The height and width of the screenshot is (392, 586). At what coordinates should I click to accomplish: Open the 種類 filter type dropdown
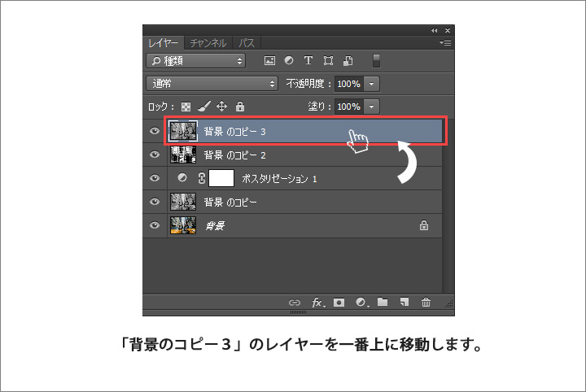[196, 61]
